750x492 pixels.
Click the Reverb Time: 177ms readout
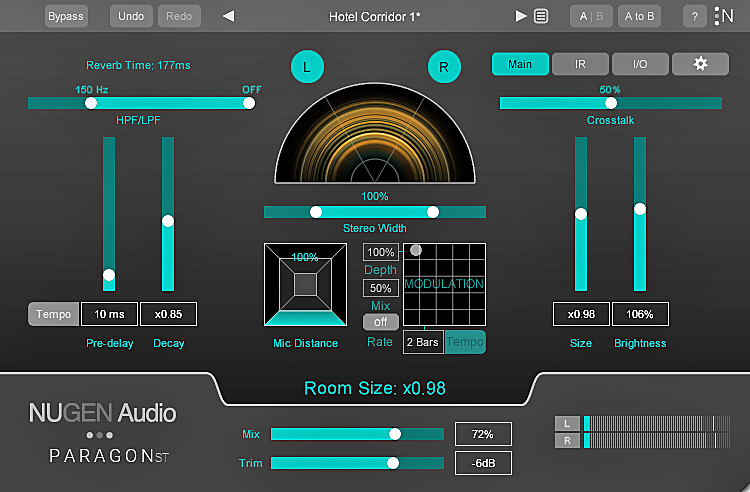coord(138,65)
